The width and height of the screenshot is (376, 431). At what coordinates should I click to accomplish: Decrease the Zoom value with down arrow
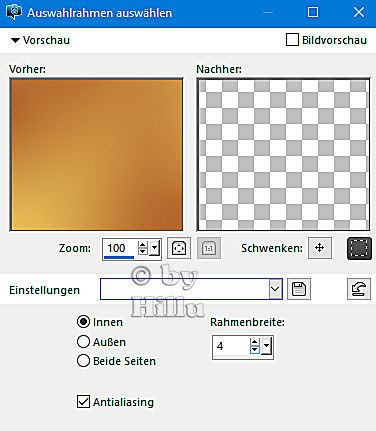click(x=143, y=252)
